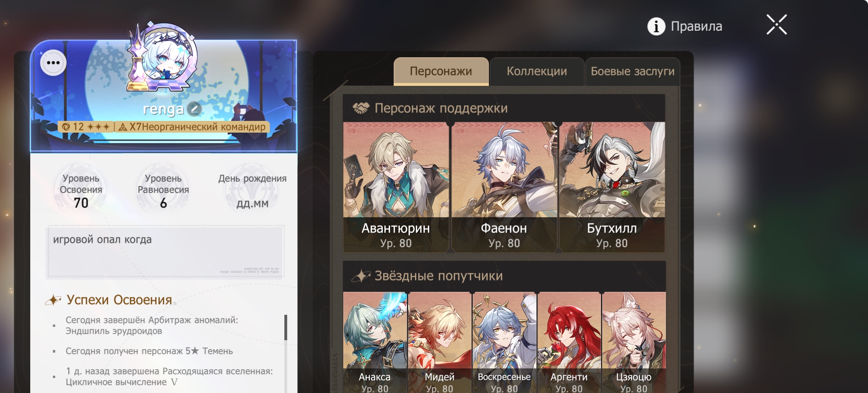Screen dimensions: 868x393
Task: Click the handshake icon beside Персонаж поддержки
Action: (361, 108)
